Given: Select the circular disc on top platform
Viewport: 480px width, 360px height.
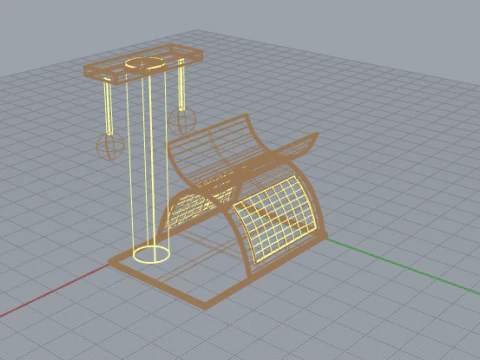Looking at the screenshot, I should [x=145, y=64].
